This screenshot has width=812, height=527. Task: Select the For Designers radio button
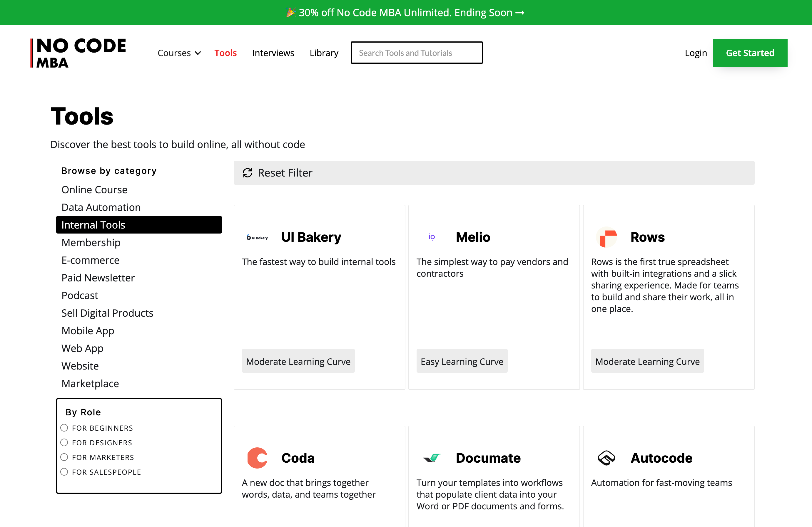coord(64,442)
